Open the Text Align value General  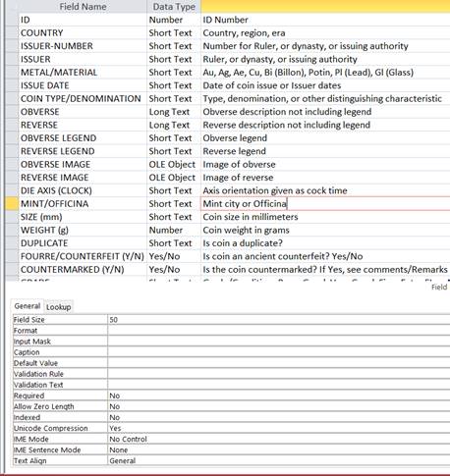coord(278,460)
